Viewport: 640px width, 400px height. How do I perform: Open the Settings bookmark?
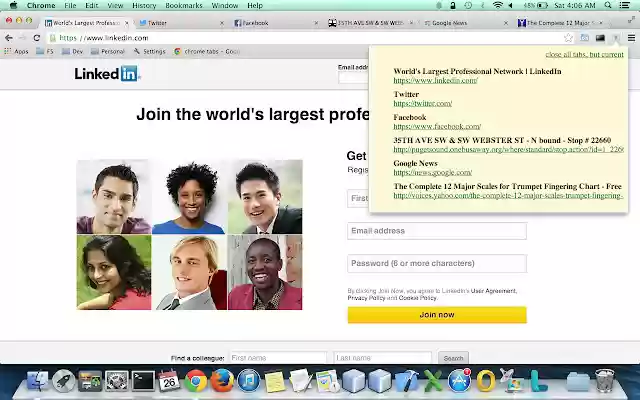[149, 51]
